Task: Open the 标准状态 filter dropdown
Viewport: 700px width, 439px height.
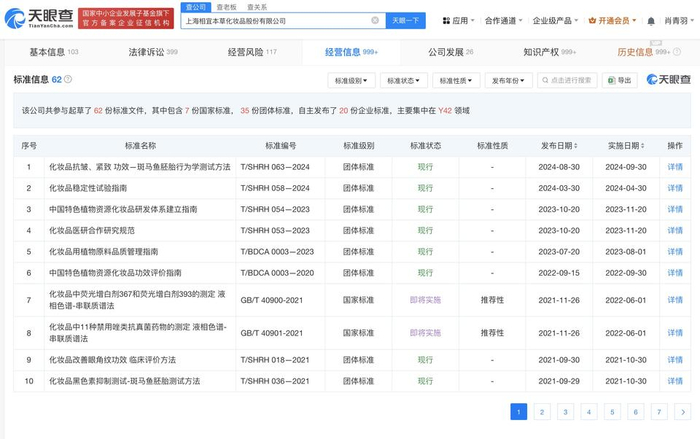Action: 405,80
